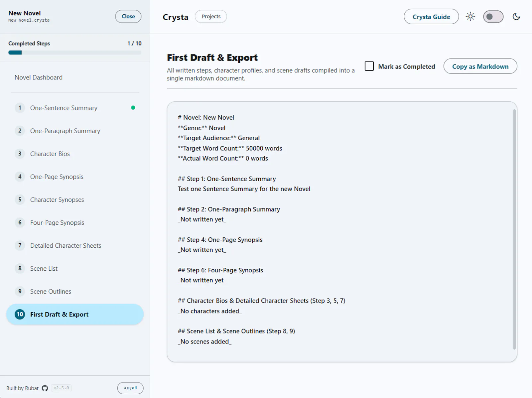
Task: Click step number 3 circle badge
Action: [20, 154]
